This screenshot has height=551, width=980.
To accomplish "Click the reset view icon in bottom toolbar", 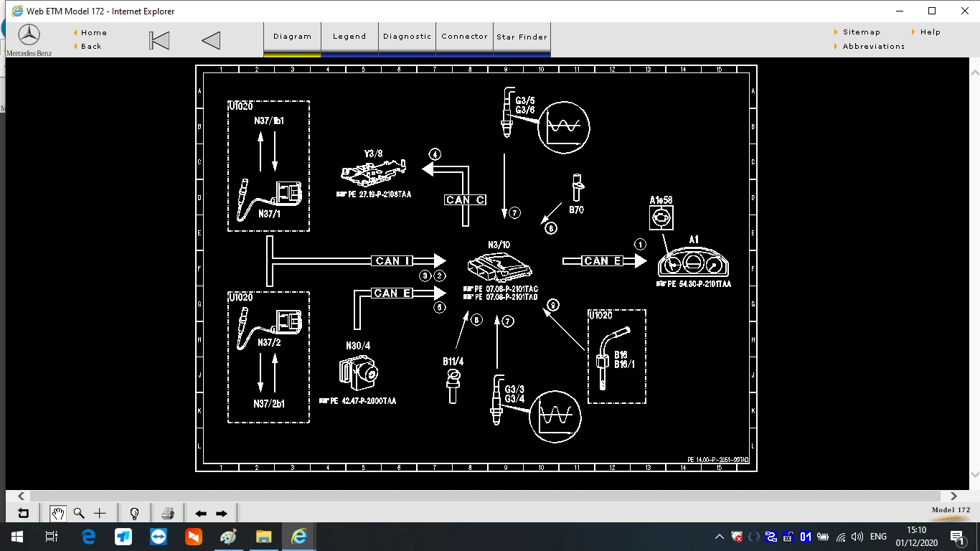I will [x=24, y=513].
